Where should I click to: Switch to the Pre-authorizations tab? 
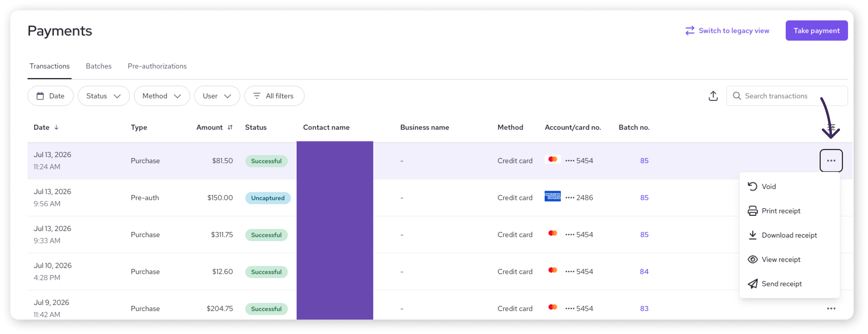click(x=157, y=66)
